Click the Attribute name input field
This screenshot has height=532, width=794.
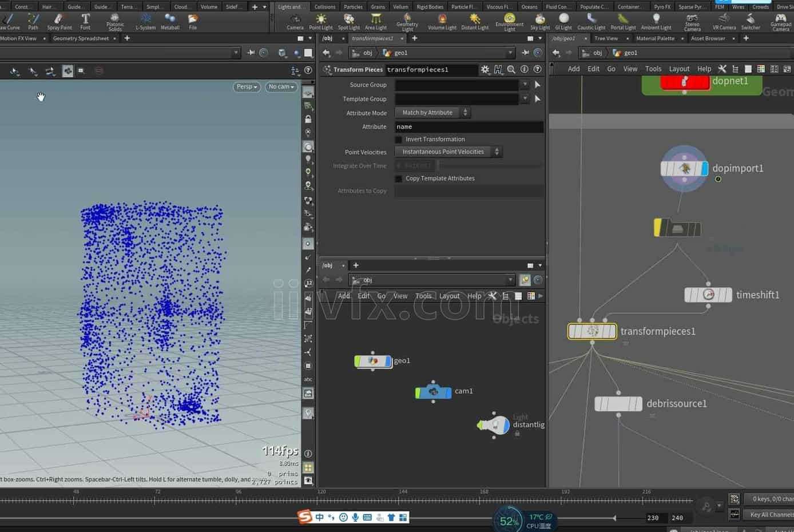pos(469,127)
